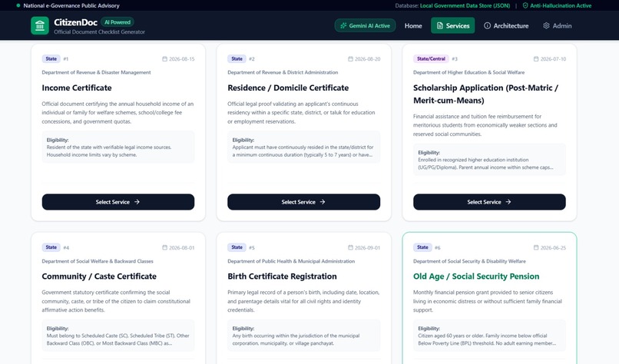
Task: Open the Old Age / Social Security Pension title
Action: 476,276
